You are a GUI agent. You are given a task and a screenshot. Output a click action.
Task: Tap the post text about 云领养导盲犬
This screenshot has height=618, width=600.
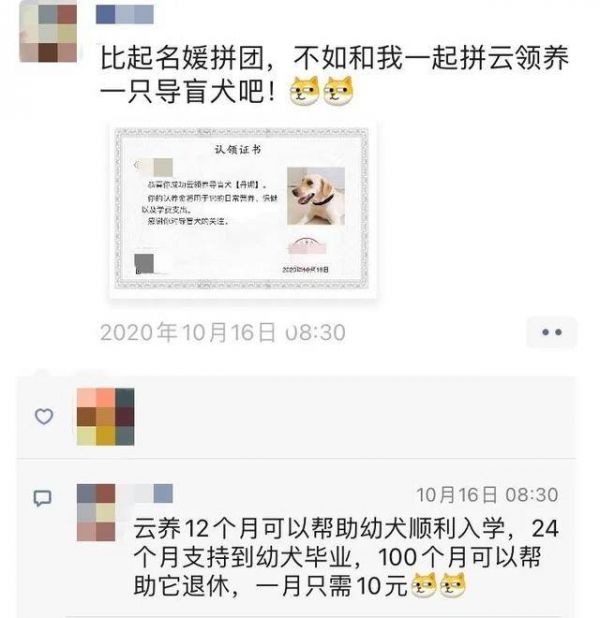(334, 75)
